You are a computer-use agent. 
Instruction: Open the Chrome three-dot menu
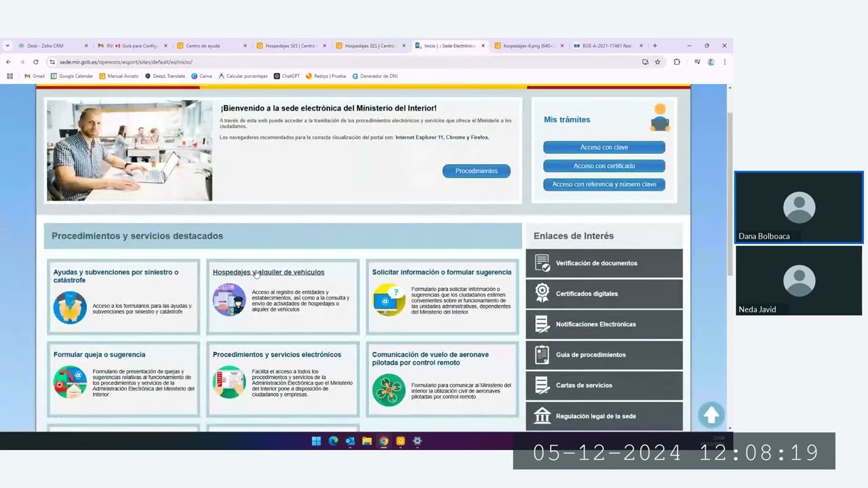pos(724,62)
